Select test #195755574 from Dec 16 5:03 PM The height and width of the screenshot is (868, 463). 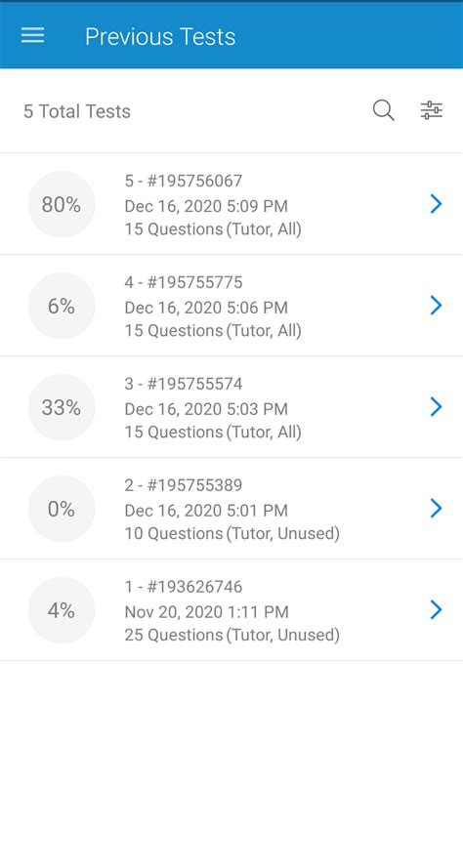click(x=231, y=407)
